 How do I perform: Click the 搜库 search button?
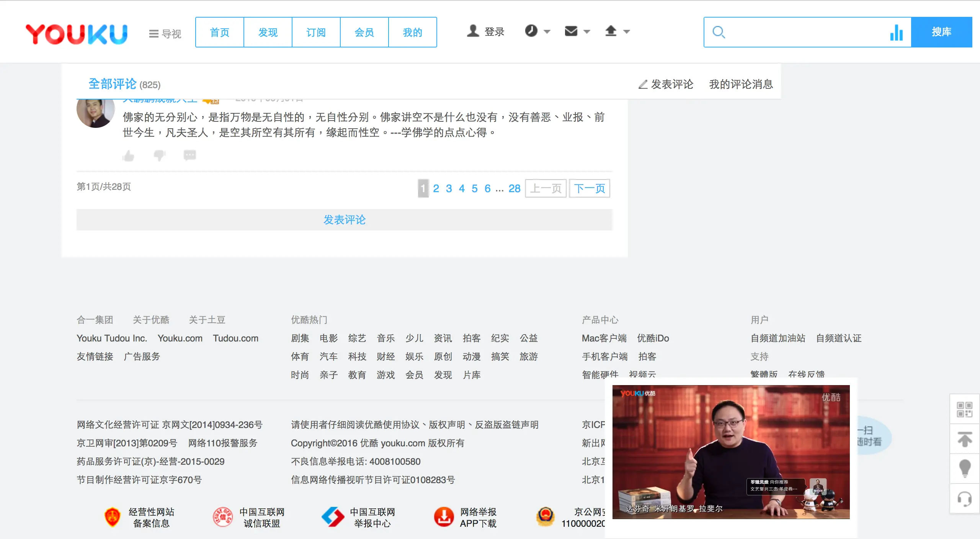pyautogui.click(x=942, y=32)
